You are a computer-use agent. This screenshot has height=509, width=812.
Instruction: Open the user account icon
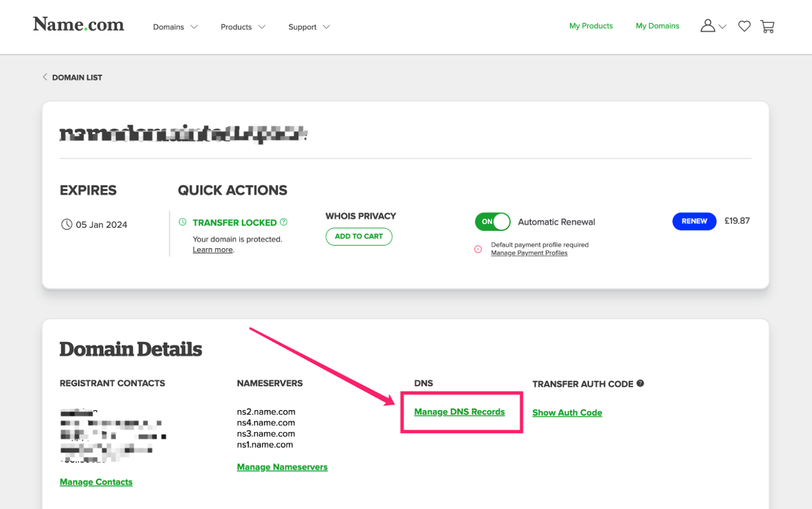[707, 25]
